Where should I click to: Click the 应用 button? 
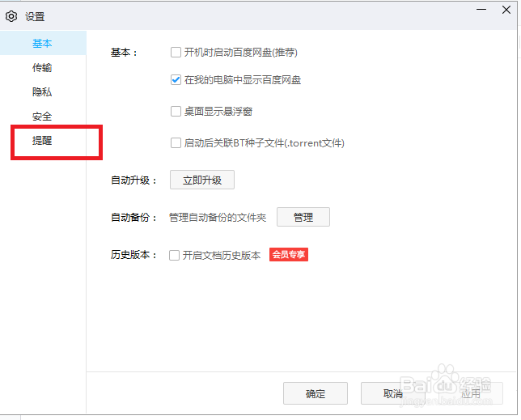(x=471, y=393)
